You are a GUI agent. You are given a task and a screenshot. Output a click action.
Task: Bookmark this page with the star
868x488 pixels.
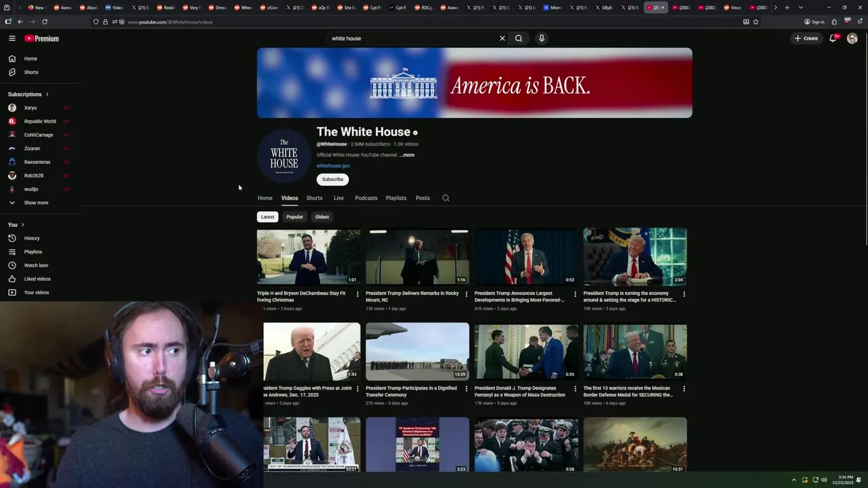tap(755, 22)
